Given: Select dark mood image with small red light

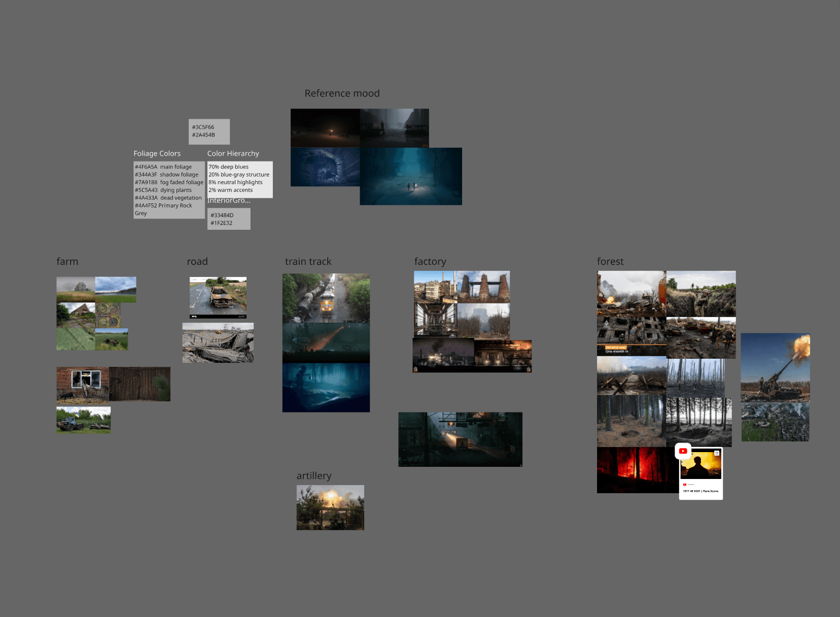Looking at the screenshot, I should click(x=325, y=128).
